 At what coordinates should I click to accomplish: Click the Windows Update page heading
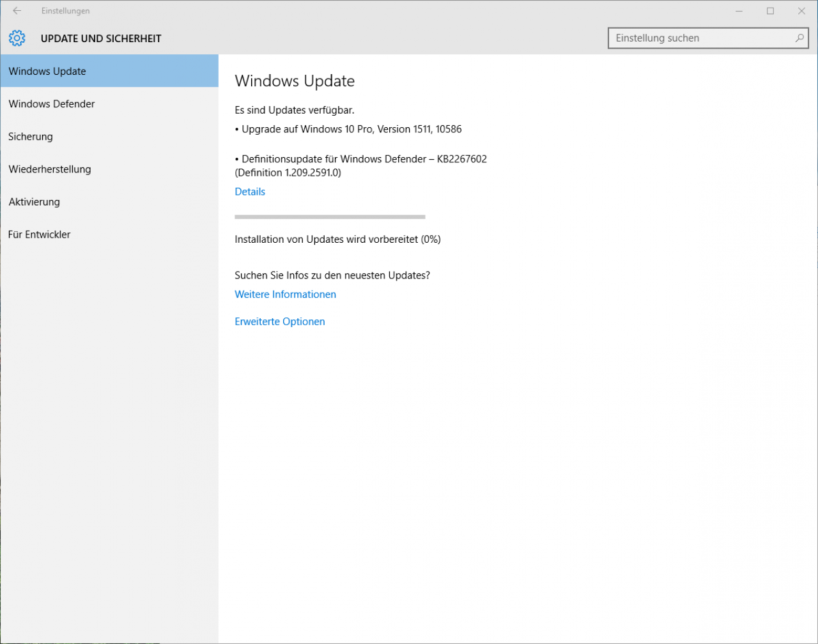pos(295,81)
